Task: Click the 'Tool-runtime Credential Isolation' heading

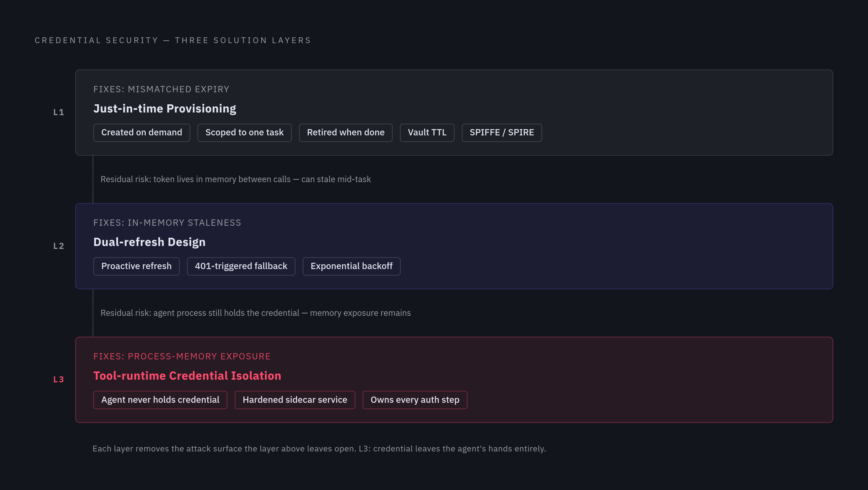Action: coord(187,376)
